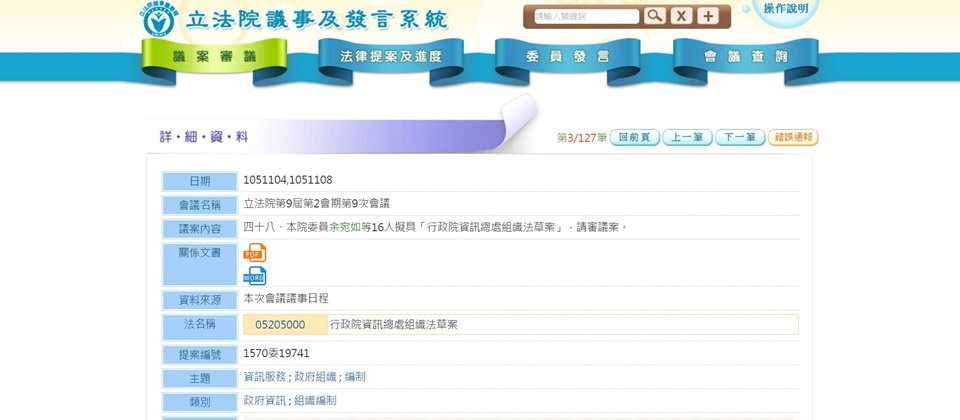The width and height of the screenshot is (960, 420).
Task: Click the magnifier search icon
Action: pyautogui.click(x=654, y=16)
